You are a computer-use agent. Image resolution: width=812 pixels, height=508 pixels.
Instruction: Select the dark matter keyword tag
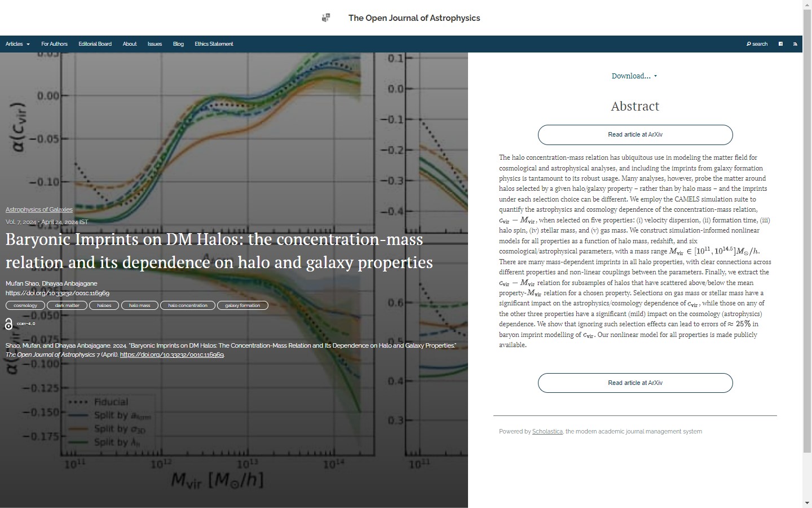[x=67, y=305]
